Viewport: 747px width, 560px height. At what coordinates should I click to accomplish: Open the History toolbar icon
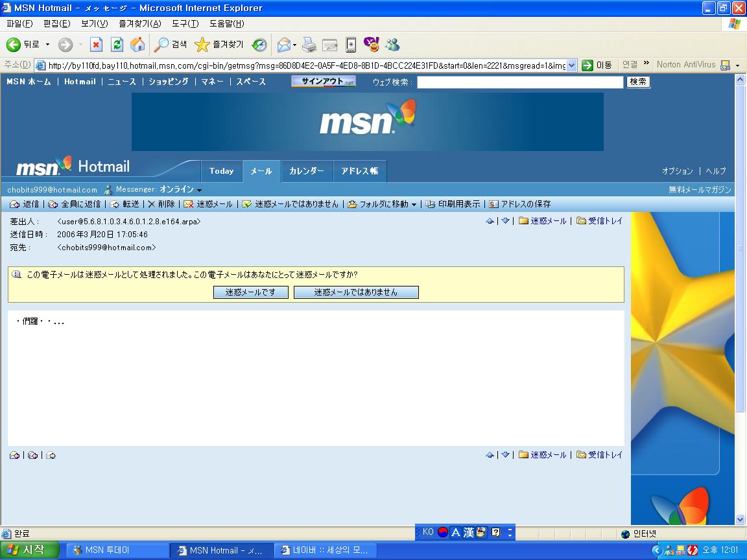click(259, 45)
